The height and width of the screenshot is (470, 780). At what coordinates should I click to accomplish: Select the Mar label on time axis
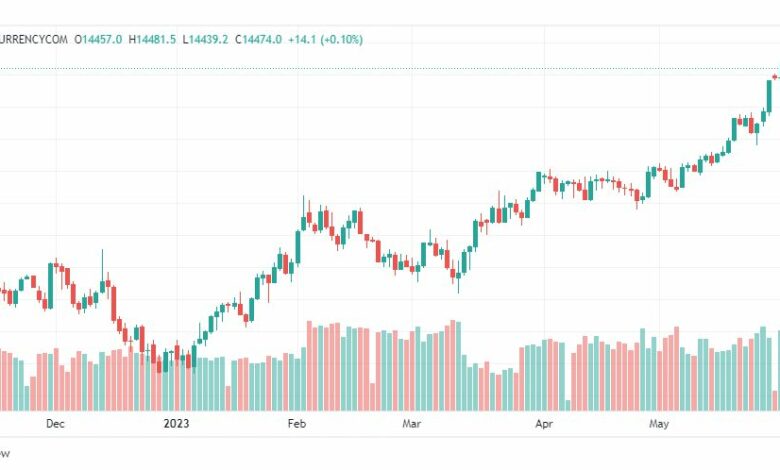(411, 424)
